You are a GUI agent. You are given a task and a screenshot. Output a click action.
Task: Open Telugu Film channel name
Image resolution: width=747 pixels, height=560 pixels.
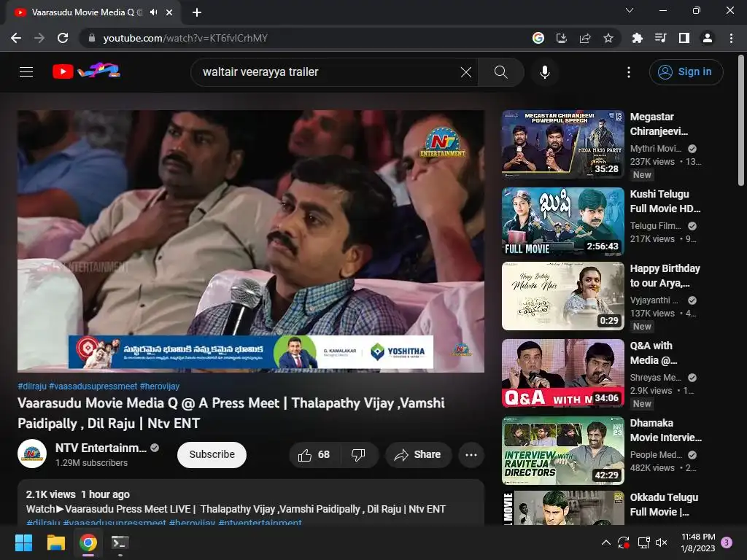click(656, 226)
